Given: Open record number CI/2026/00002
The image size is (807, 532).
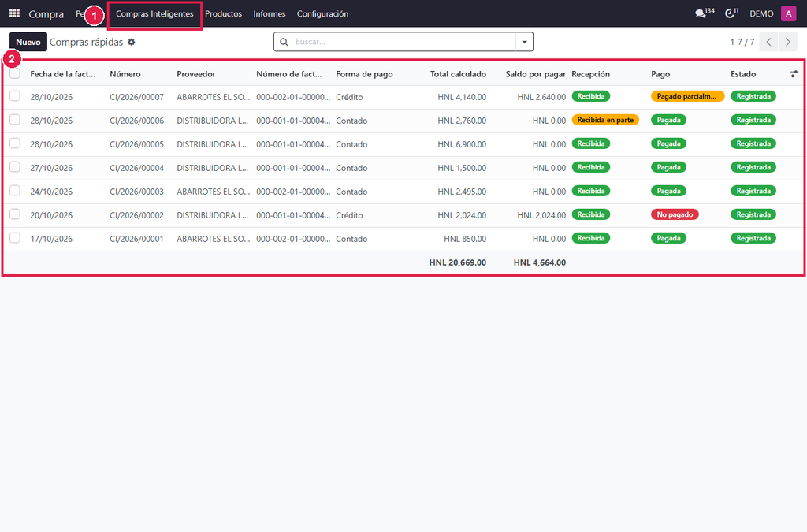Looking at the screenshot, I should tap(137, 215).
